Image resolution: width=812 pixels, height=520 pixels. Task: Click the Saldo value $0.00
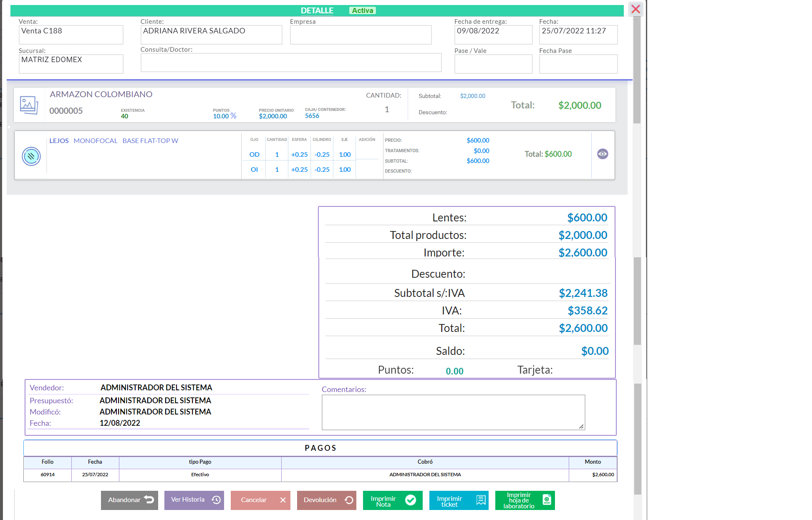pos(595,352)
